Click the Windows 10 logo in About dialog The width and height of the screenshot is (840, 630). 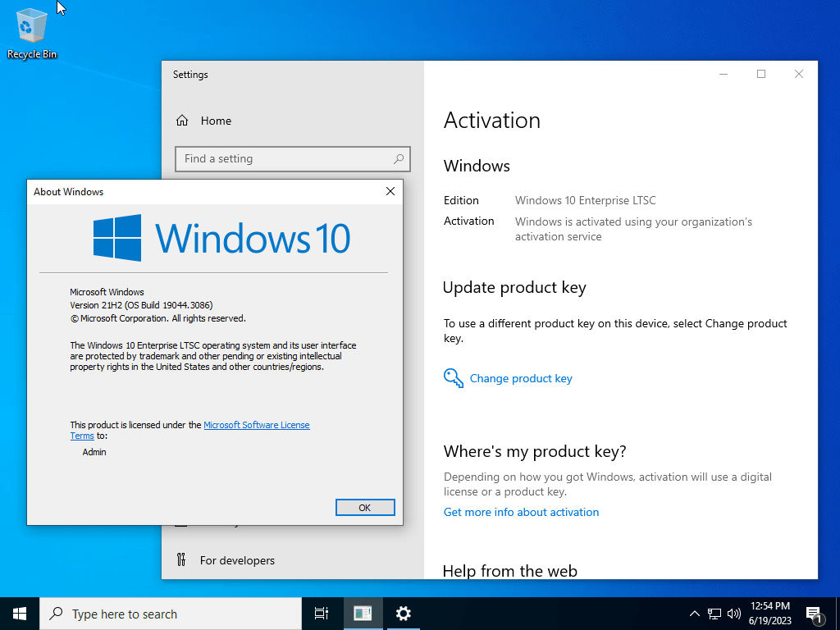click(221, 238)
